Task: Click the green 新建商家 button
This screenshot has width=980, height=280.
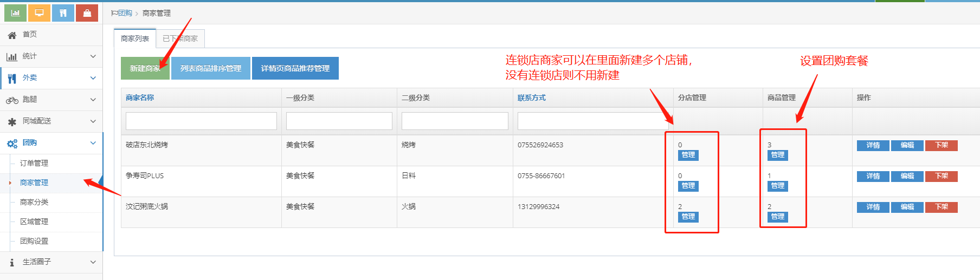Action: 145,68
